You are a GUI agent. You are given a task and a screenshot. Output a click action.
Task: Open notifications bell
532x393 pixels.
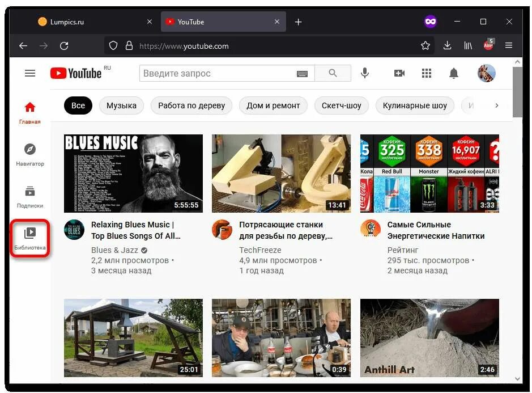pos(454,73)
